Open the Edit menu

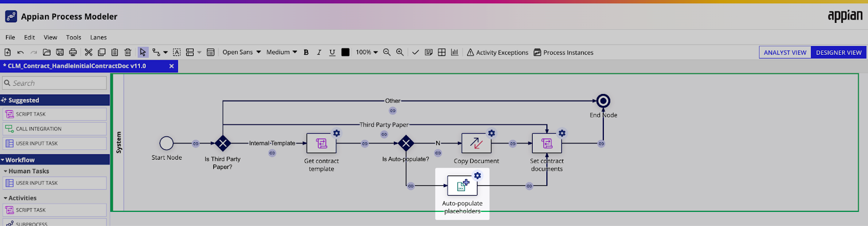(x=29, y=37)
